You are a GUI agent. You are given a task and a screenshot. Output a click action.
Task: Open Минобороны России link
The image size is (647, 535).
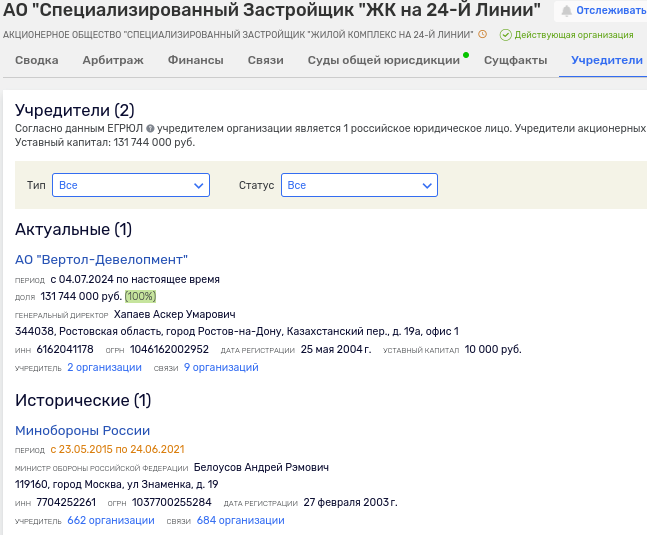pos(83,431)
